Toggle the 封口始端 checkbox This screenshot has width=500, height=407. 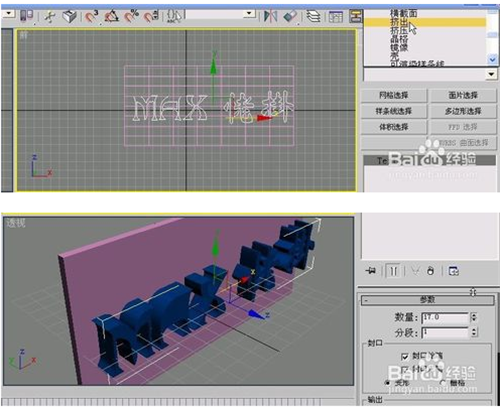405,357
